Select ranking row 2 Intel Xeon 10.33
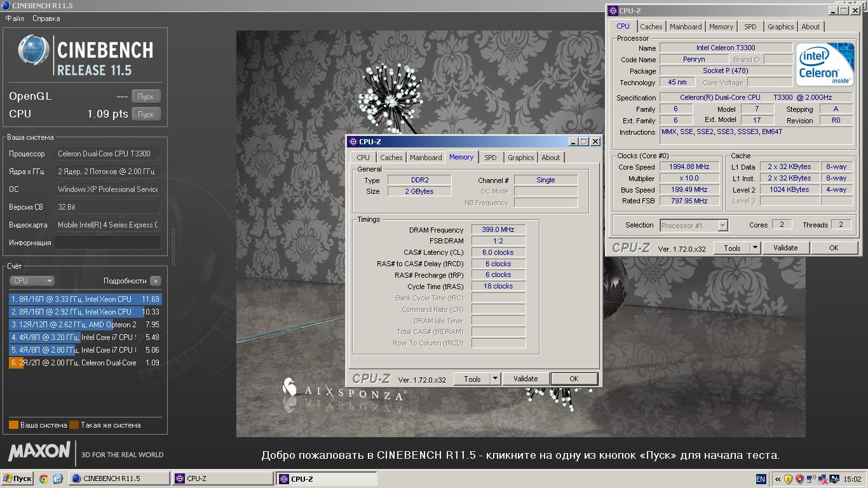 click(85, 312)
